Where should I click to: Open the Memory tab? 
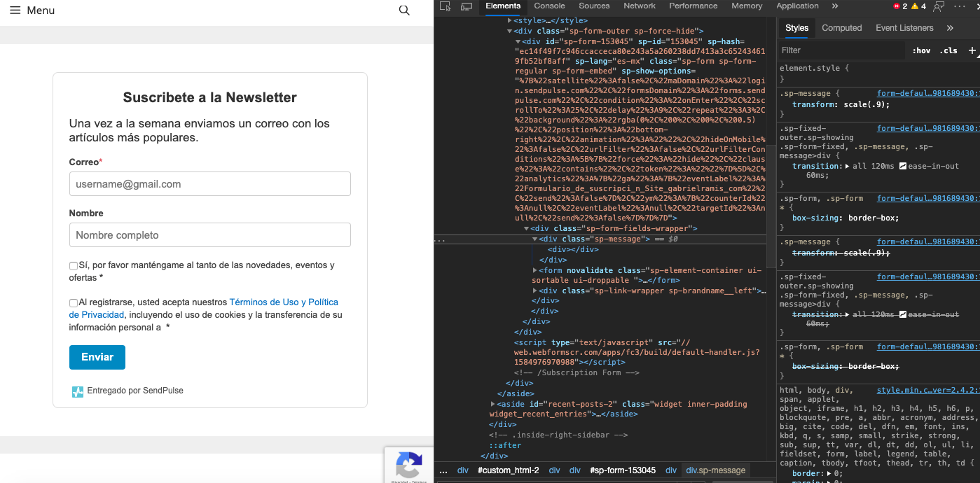[747, 6]
